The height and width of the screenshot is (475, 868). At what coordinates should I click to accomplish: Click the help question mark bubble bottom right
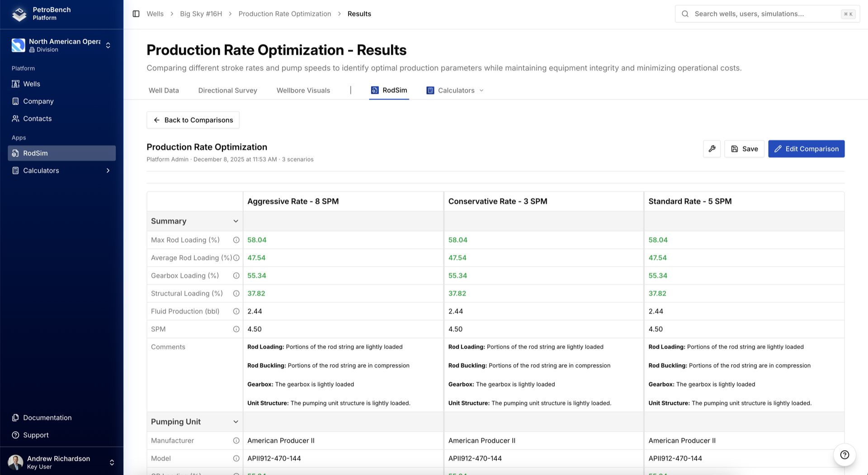pyautogui.click(x=844, y=455)
